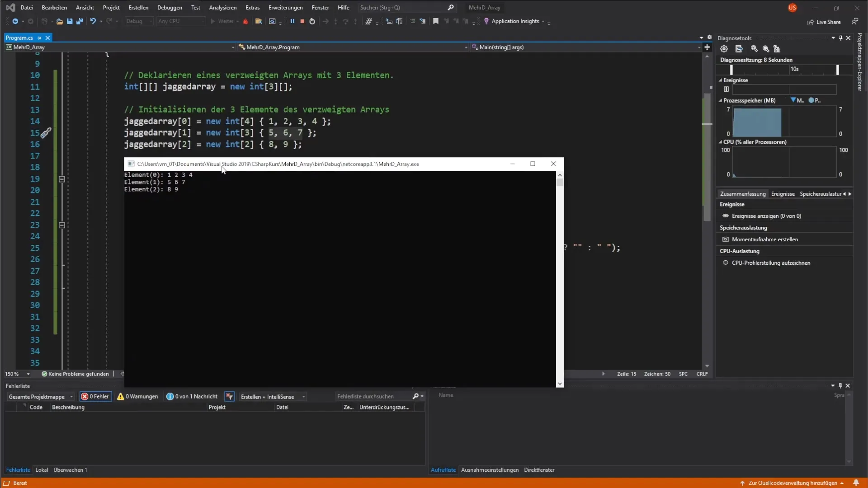Click zoom in icon in Diagnosetools
868x488 pixels.
pos(754,49)
